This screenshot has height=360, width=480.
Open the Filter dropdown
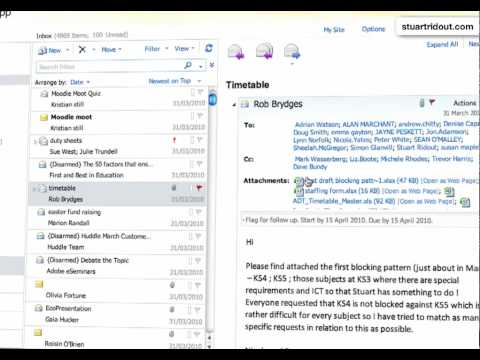pos(156,49)
